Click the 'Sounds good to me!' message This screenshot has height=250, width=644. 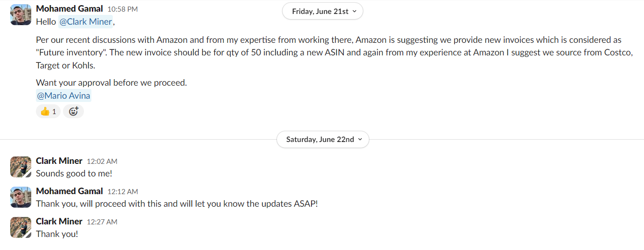point(74,174)
